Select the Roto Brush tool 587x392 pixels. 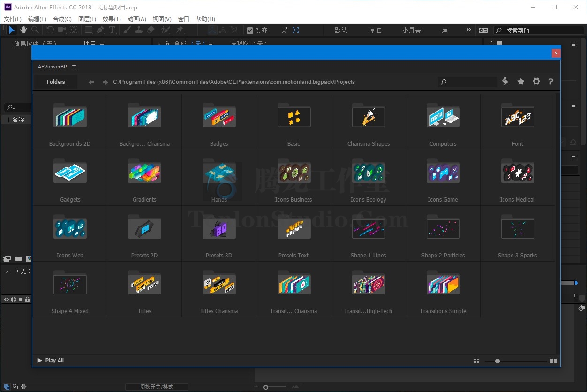pos(166,30)
